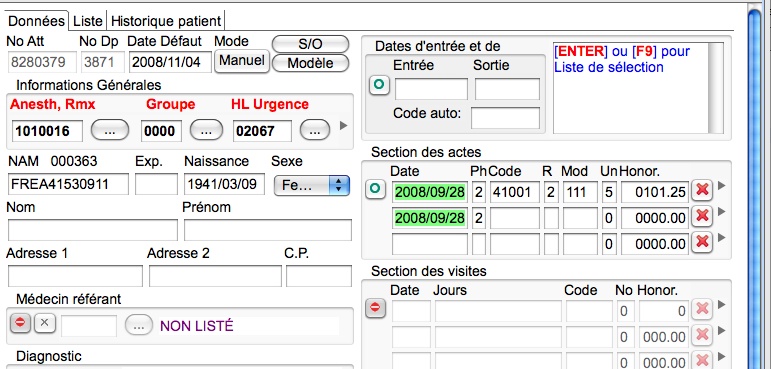The height and width of the screenshot is (369, 771).
Task: Click Mod field showing 111
Action: point(580,192)
